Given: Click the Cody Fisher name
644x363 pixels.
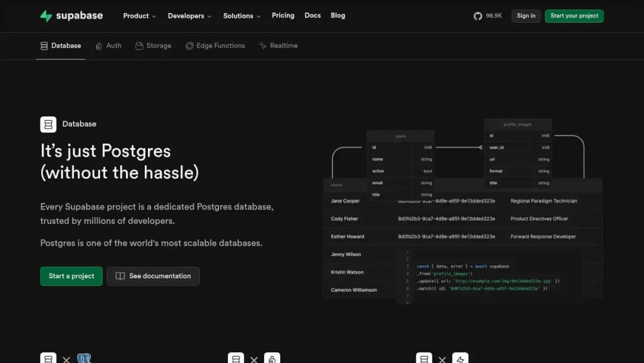Looking at the screenshot, I should [344, 219].
